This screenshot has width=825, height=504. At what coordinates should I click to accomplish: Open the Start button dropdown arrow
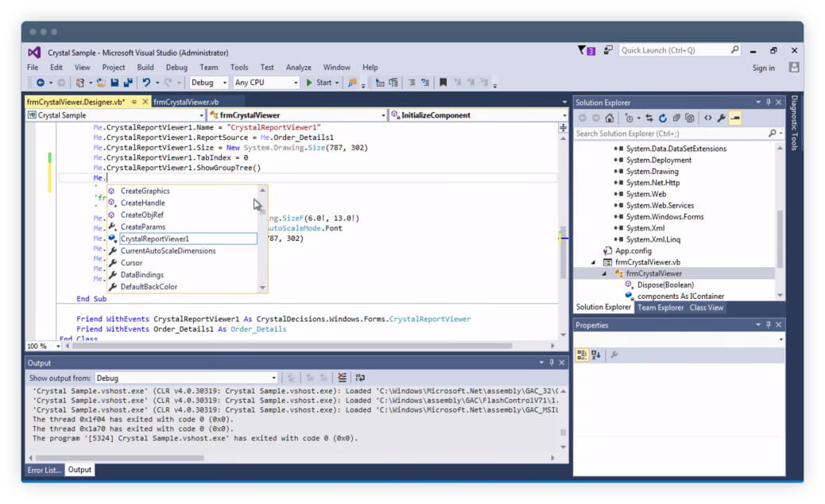pos(337,83)
